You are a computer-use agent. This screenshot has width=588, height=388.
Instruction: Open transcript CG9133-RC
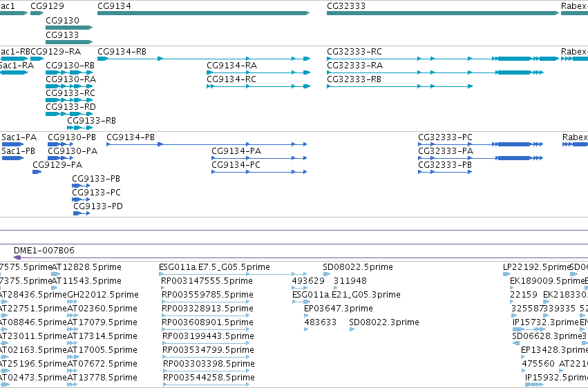click(x=70, y=93)
